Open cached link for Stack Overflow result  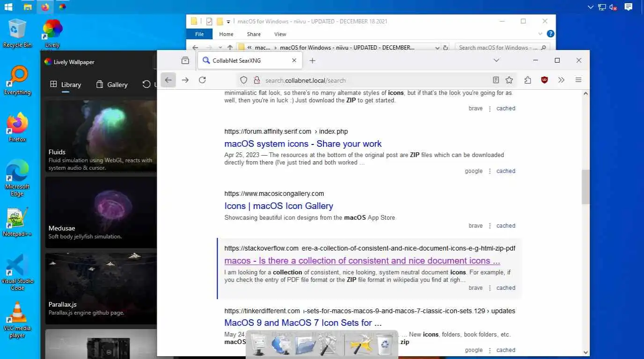pos(506,288)
